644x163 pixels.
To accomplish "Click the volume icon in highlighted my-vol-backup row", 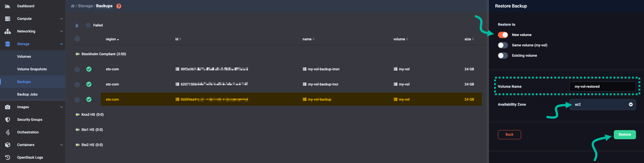I will [396, 100].
